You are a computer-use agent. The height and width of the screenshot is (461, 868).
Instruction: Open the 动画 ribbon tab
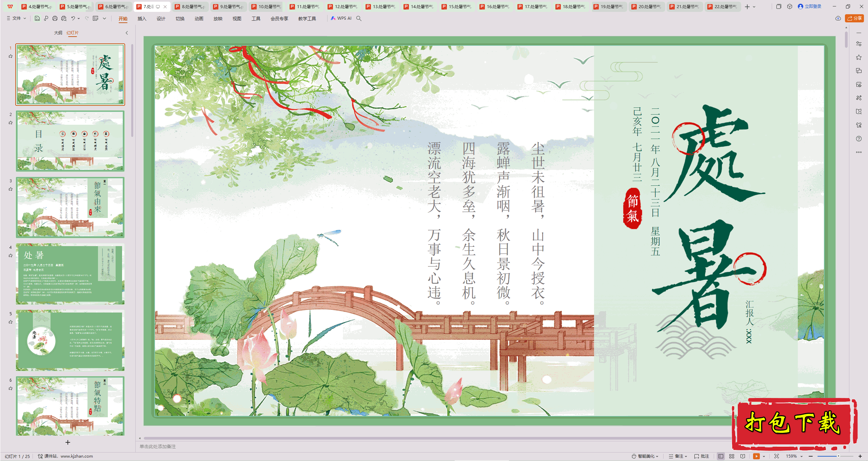199,19
